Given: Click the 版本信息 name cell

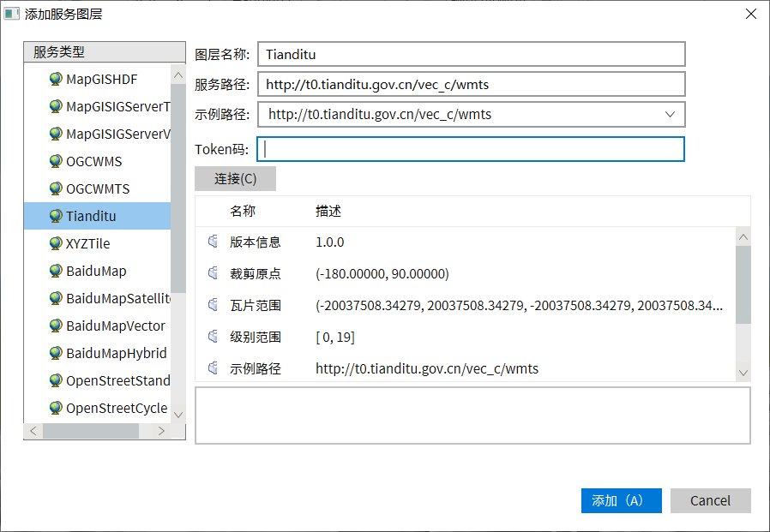Looking at the screenshot, I should pyautogui.click(x=256, y=242).
